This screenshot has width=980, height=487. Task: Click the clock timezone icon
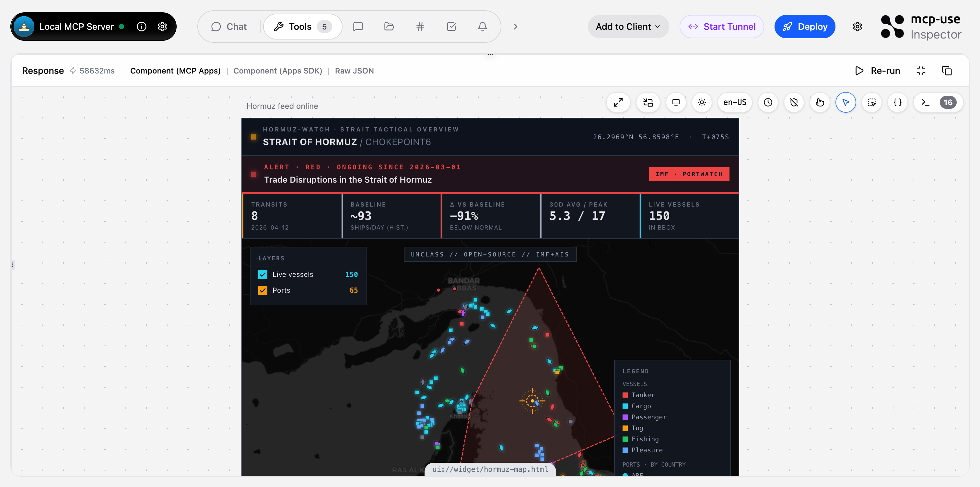point(768,102)
